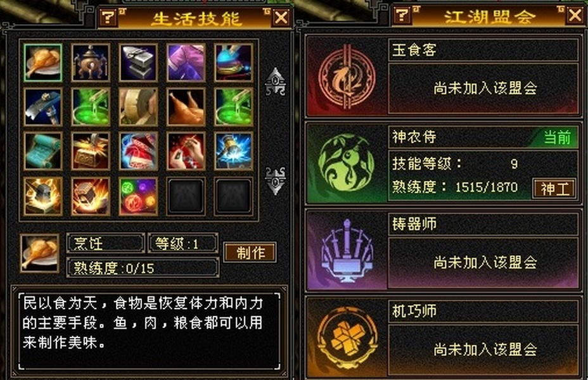Click the 制作 craft button
The image size is (588, 380).
250,252
